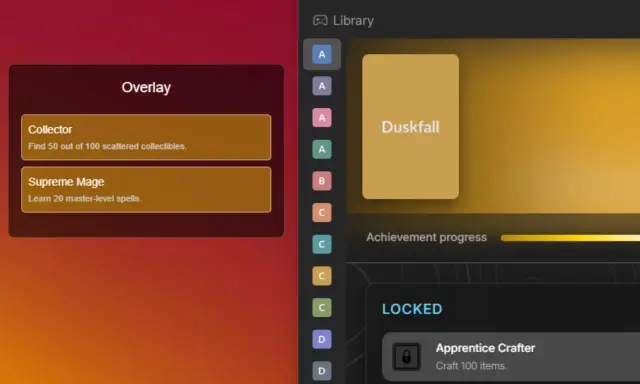Pick the teal C game icon

click(322, 244)
